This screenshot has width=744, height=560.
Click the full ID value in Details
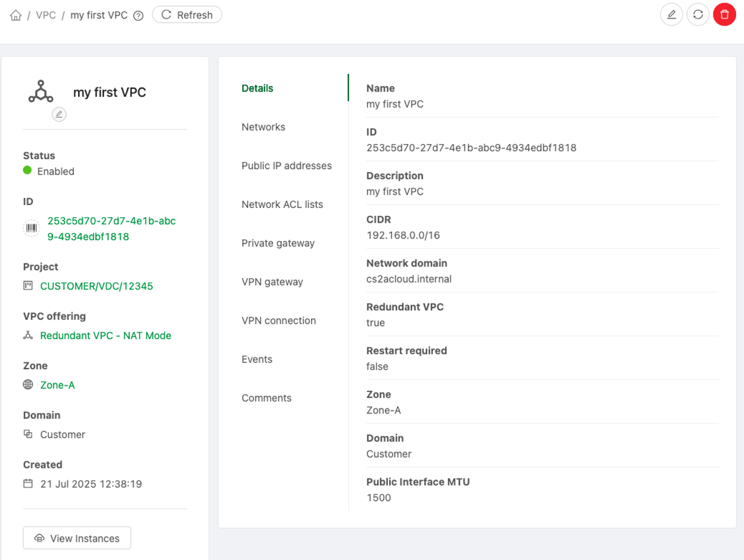[x=471, y=148]
